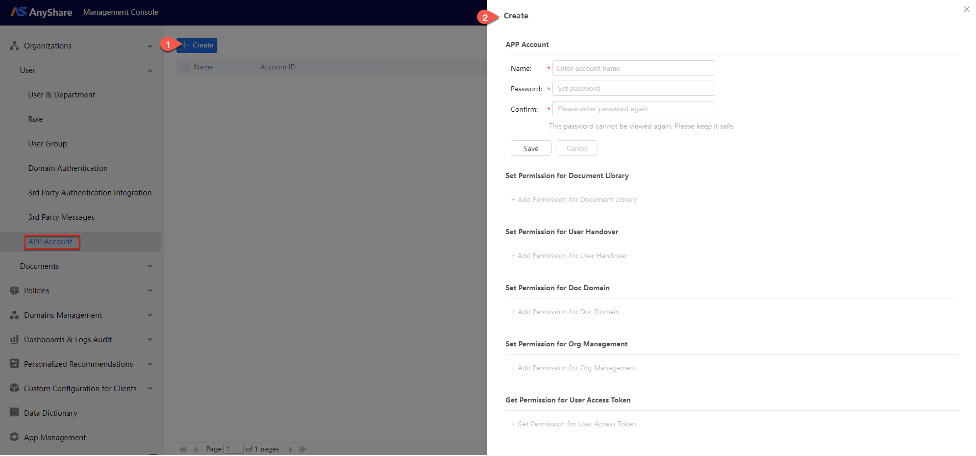Click the Domains Management icon
The width and height of the screenshot is (976, 456).
click(x=14, y=315)
